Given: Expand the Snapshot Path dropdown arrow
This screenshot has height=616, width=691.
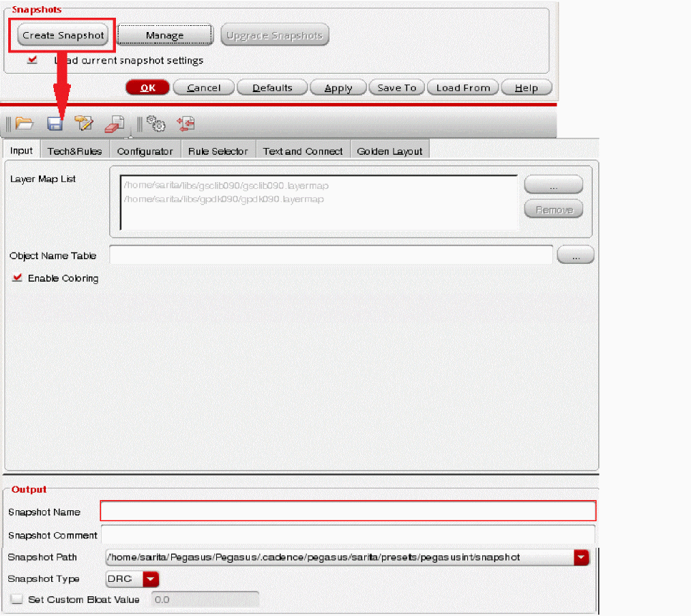Looking at the screenshot, I should coord(581,557).
